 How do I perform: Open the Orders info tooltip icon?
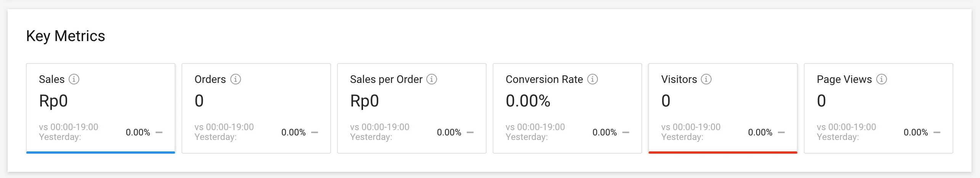click(236, 79)
